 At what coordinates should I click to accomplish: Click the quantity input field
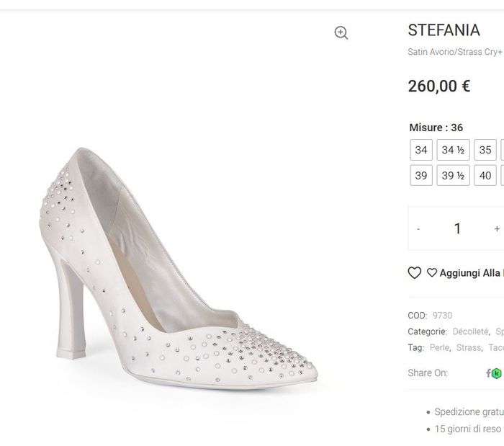[457, 228]
